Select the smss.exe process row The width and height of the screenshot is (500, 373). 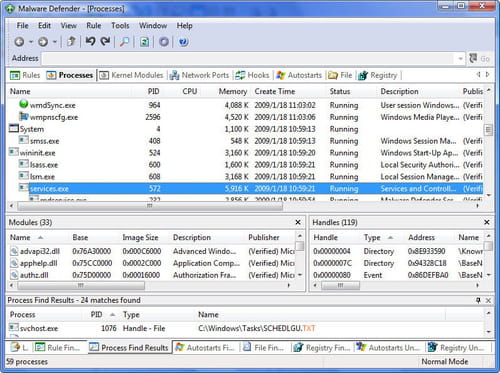click(246, 141)
